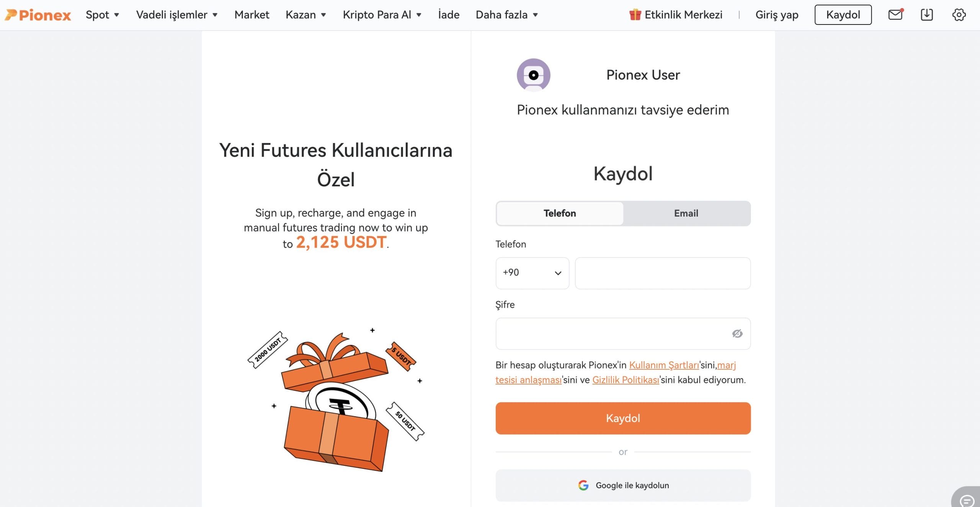Open the +90 country code dropdown

[532, 273]
